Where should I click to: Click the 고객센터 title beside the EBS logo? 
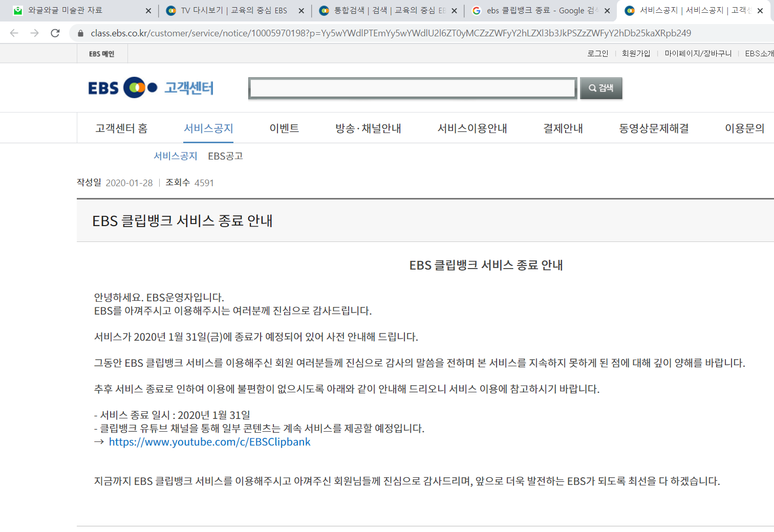click(189, 88)
